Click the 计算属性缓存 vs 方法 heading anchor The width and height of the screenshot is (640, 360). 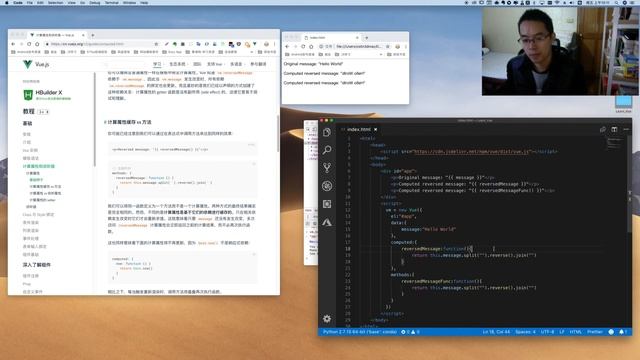(x=129, y=122)
